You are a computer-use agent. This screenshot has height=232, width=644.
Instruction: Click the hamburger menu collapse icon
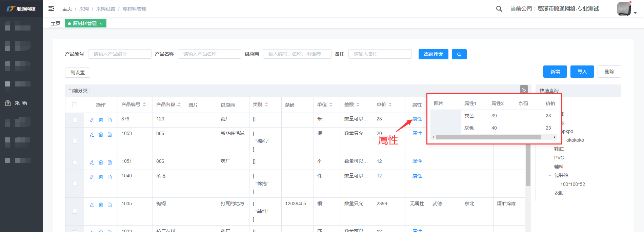[51, 8]
